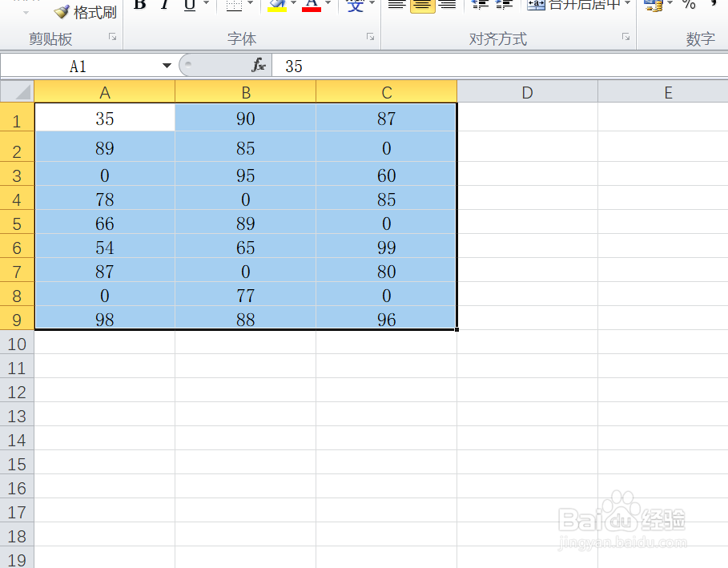The width and height of the screenshot is (728, 568).
Task: Open the fill color dropdown arrow
Action: click(x=293, y=4)
